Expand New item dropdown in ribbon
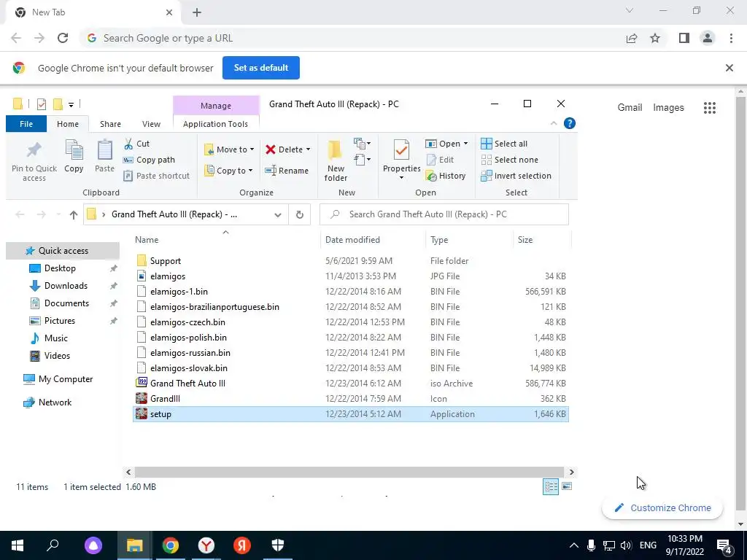 point(363,143)
